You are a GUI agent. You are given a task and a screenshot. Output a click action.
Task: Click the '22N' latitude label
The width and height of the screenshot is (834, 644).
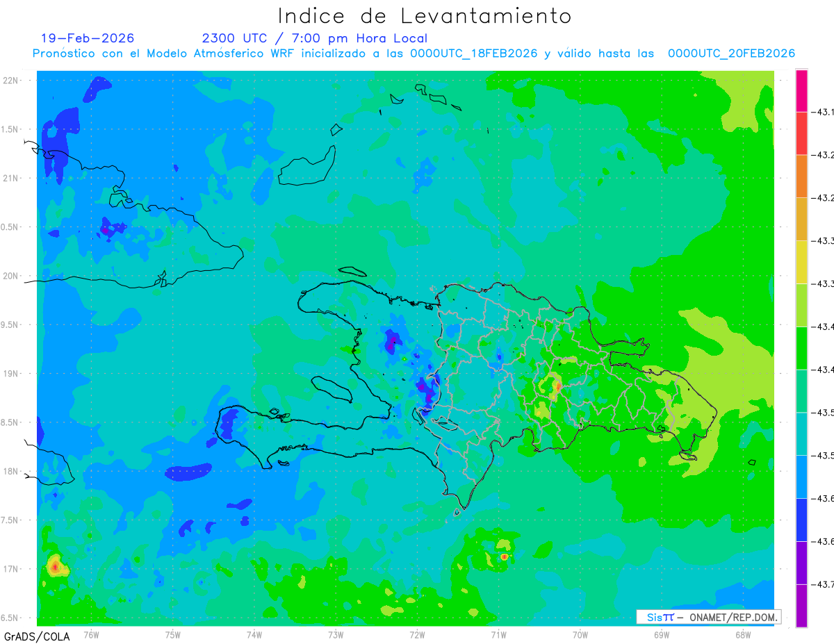click(12, 81)
